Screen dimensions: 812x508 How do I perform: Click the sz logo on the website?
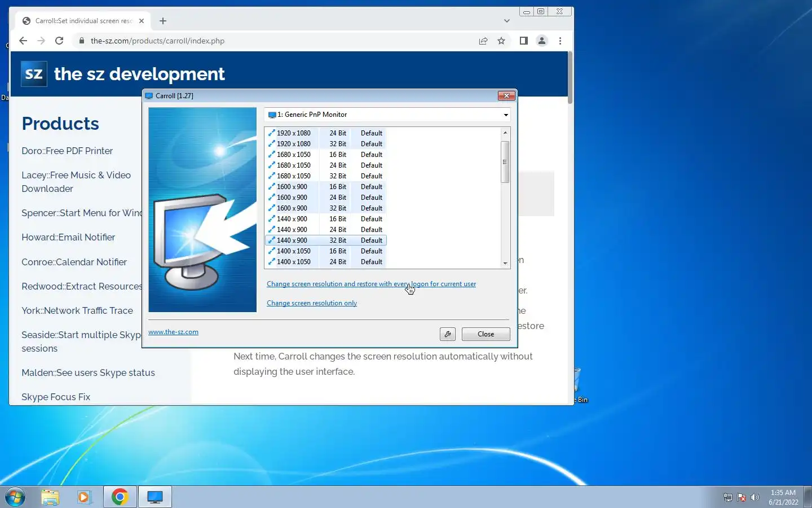[34, 74]
